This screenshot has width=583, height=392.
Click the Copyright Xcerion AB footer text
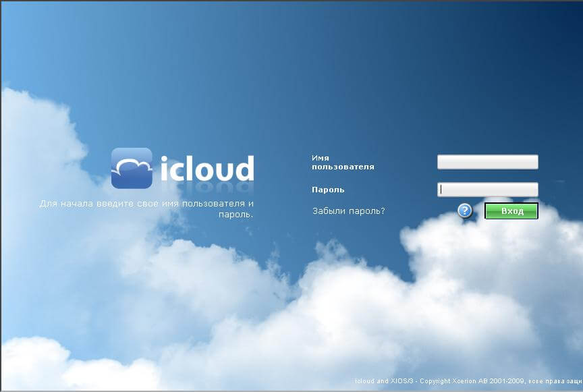coord(468,381)
